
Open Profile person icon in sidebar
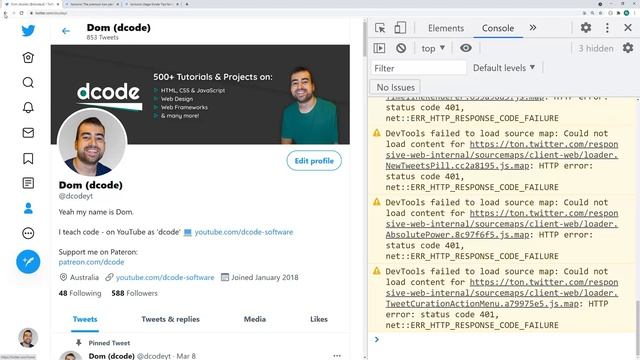[x=28, y=208]
